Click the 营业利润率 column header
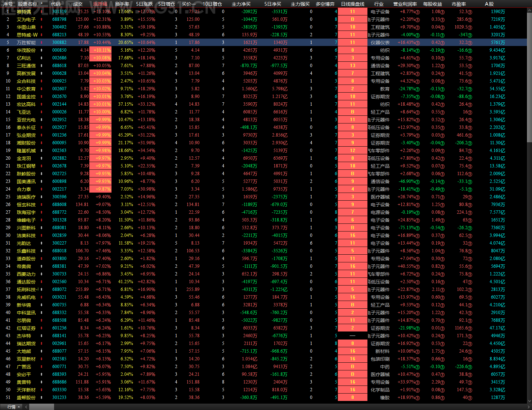 click(405, 4)
